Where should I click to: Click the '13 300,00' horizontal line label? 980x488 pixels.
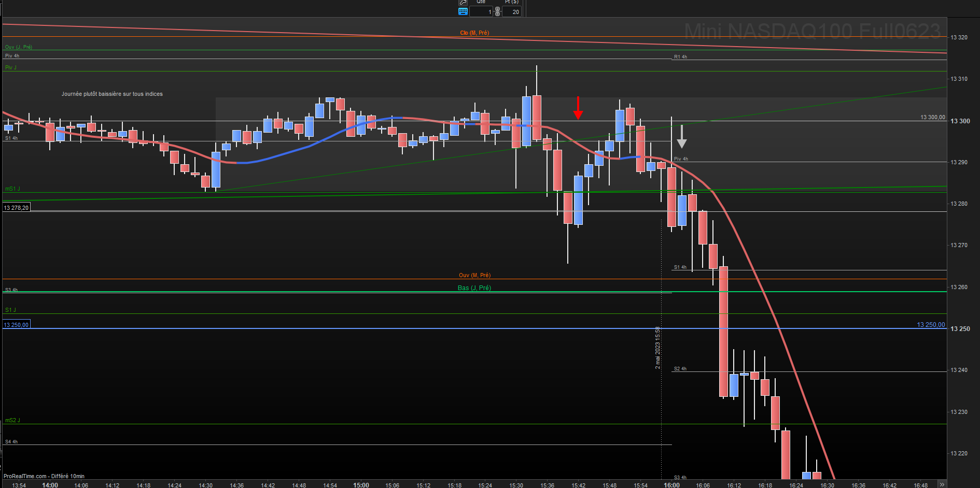click(933, 117)
